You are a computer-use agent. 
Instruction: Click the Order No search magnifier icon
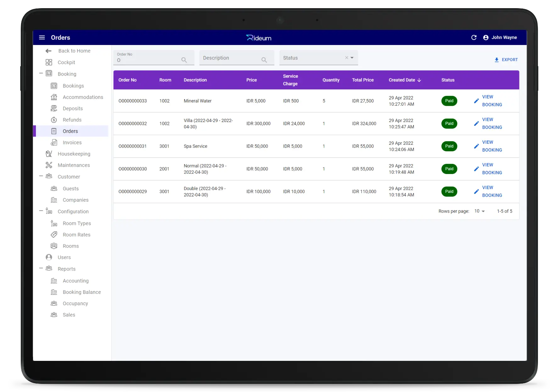184,60
